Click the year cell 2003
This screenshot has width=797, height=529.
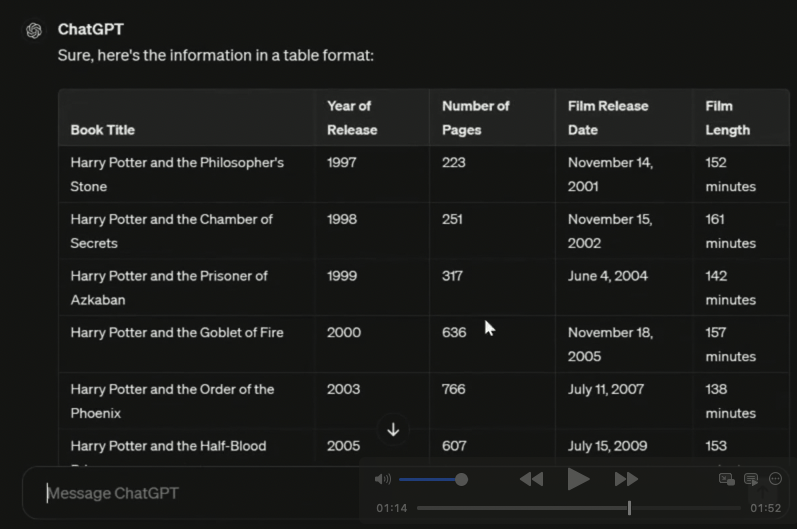tap(343, 389)
